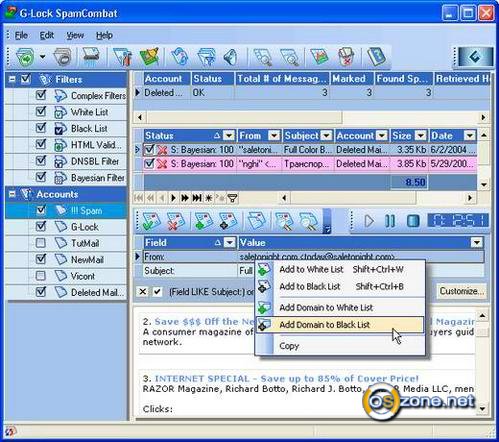Screen dimensions: 499x442
Task: Open the Subject column filter dropdown
Action: pos(326,136)
